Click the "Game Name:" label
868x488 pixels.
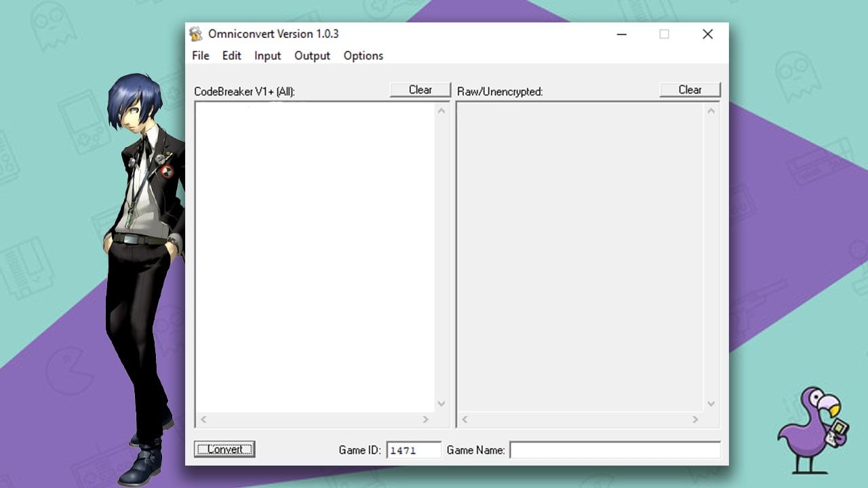click(x=476, y=450)
